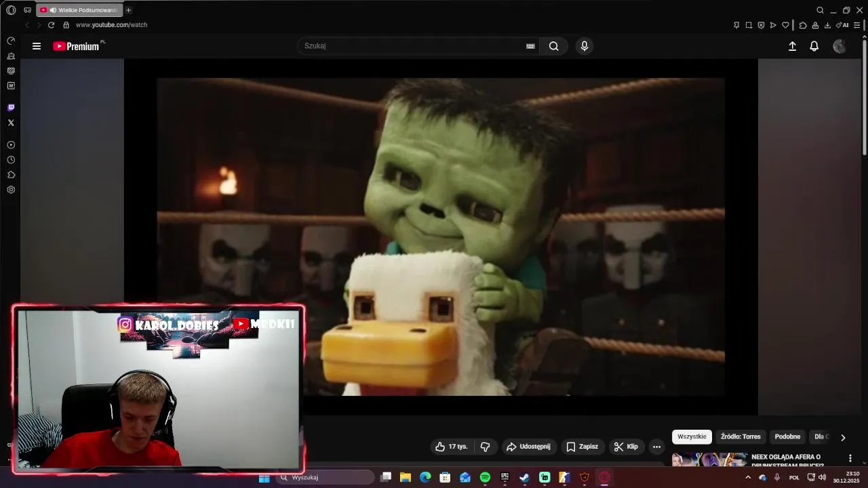Click the pin icon in address bar
The width and height of the screenshot is (868, 488).
click(x=736, y=25)
